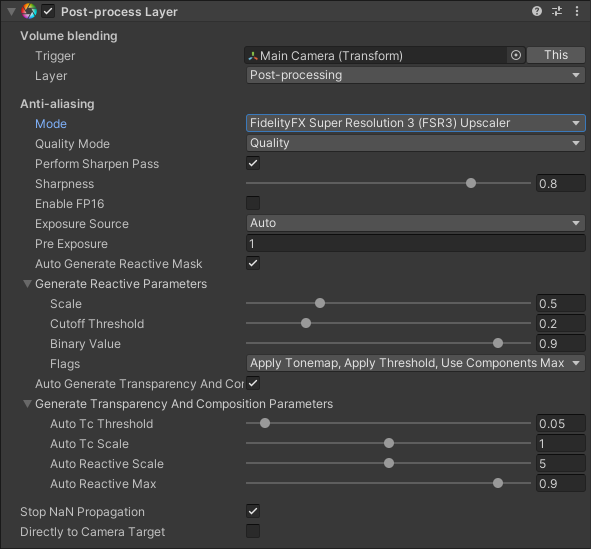The image size is (591, 549).
Task: Click the Binary Value field 0.9
Action: [560, 343]
